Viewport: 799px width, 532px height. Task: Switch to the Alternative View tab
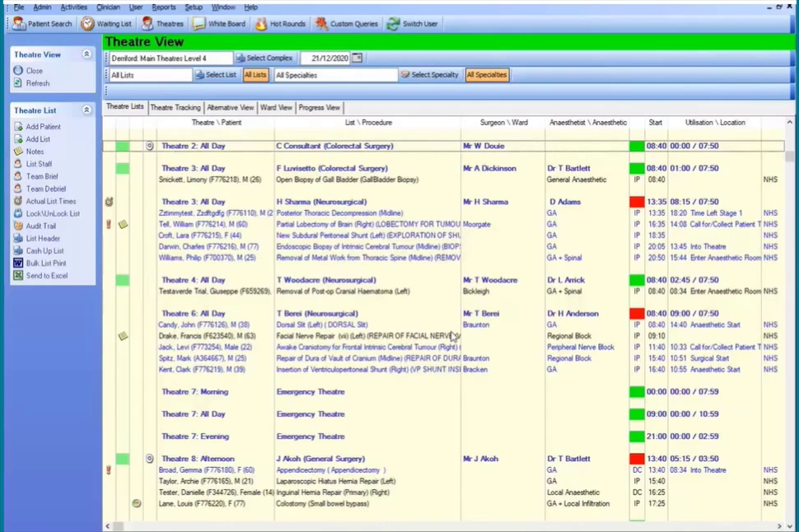coord(231,108)
